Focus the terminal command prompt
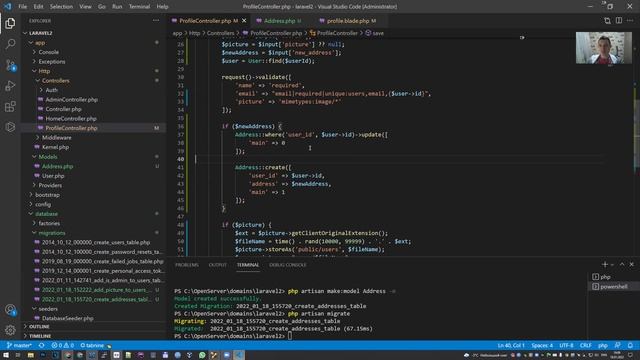The image size is (640, 360). [290, 336]
